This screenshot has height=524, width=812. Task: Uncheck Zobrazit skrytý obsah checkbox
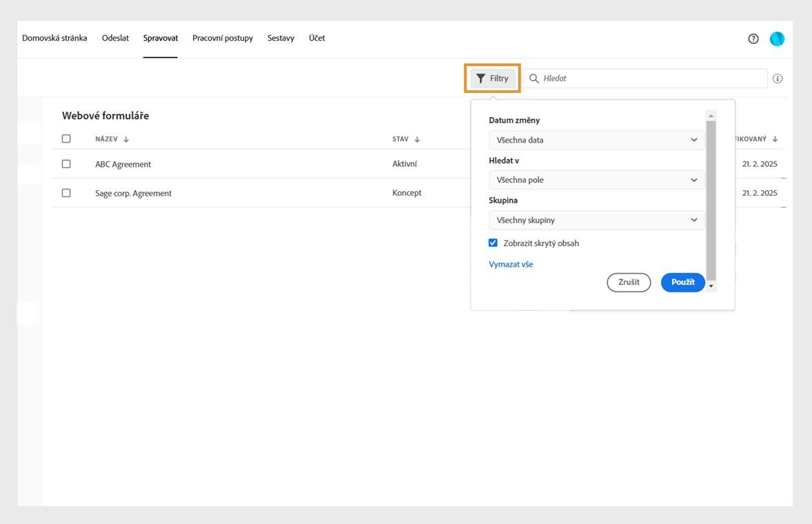point(493,243)
